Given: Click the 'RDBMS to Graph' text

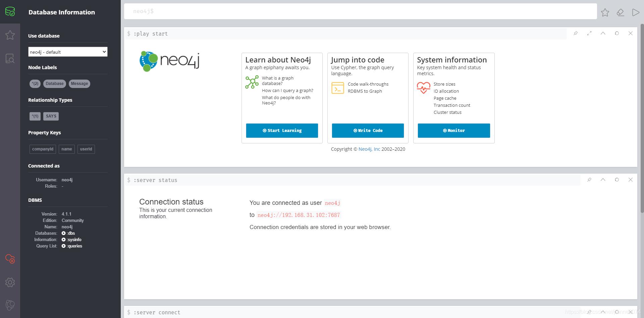Looking at the screenshot, I should (365, 91).
